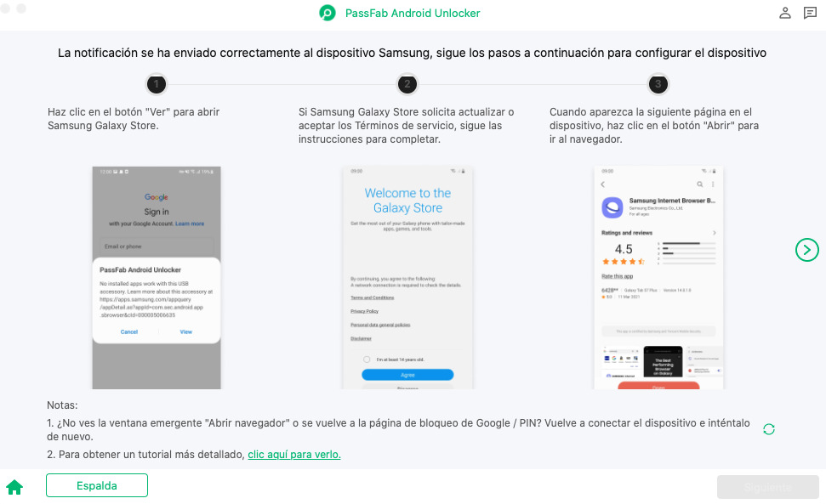Click Cancel in the PassFab dialog image
This screenshot has width=826, height=504.
[x=129, y=331]
